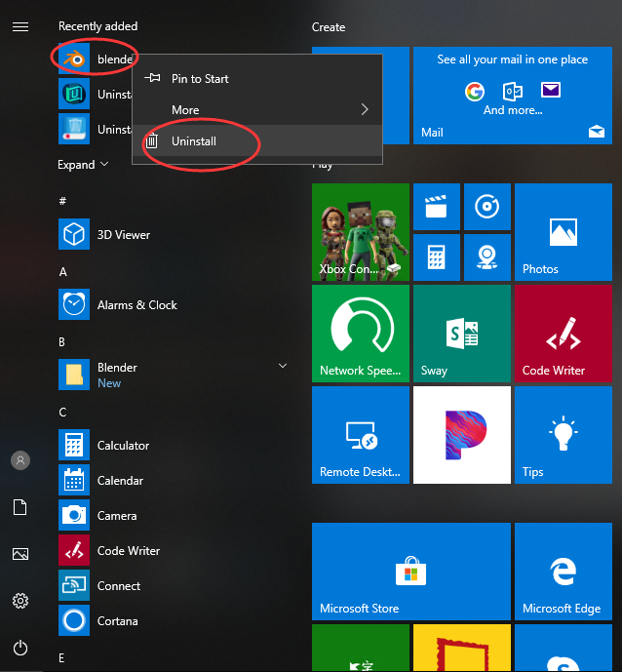Screen dimensions: 622x672
Task: Open the Sway tile
Action: pyautogui.click(x=462, y=334)
